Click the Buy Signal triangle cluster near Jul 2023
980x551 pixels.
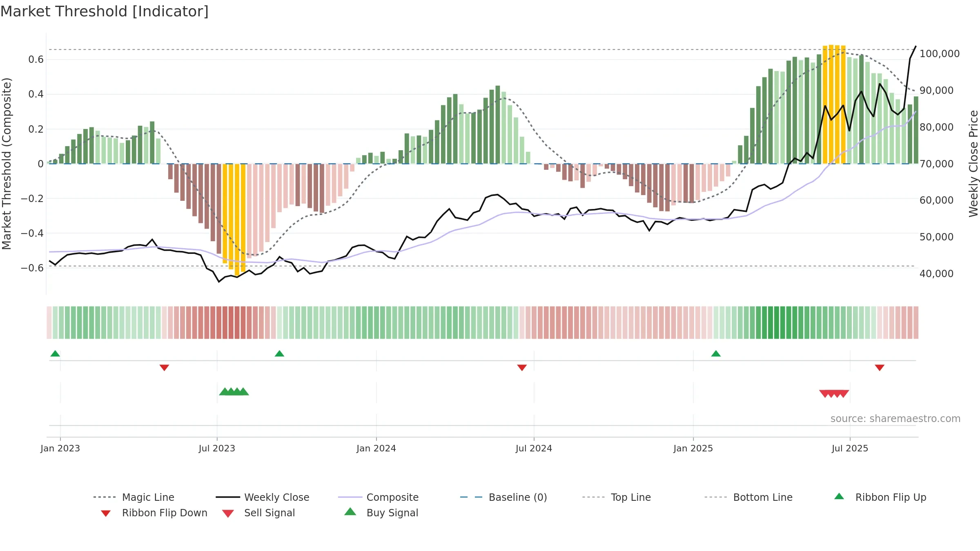234,391
